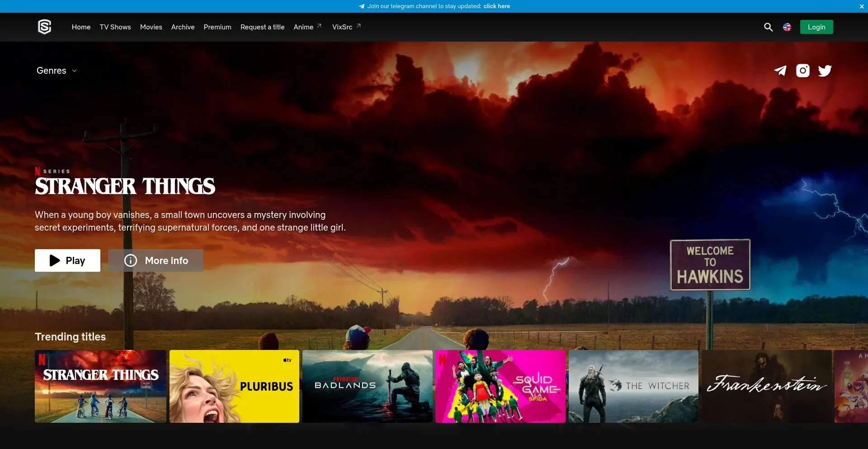Click More info for Stranger Things
868x449 pixels.
(x=156, y=260)
